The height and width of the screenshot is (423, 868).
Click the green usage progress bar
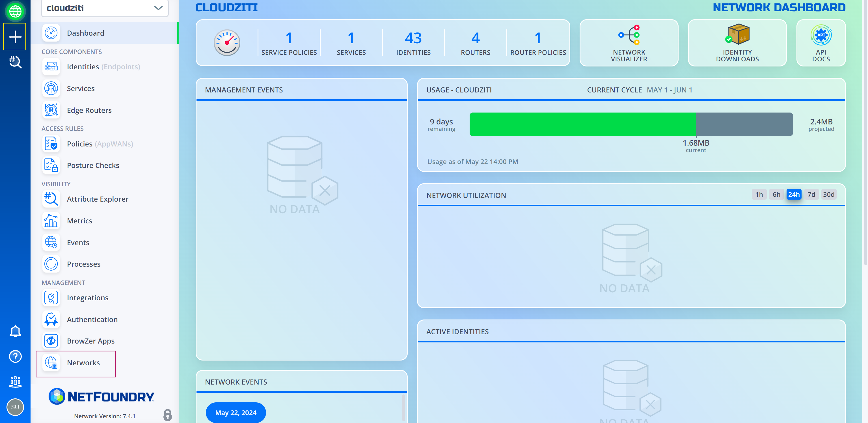click(x=583, y=124)
